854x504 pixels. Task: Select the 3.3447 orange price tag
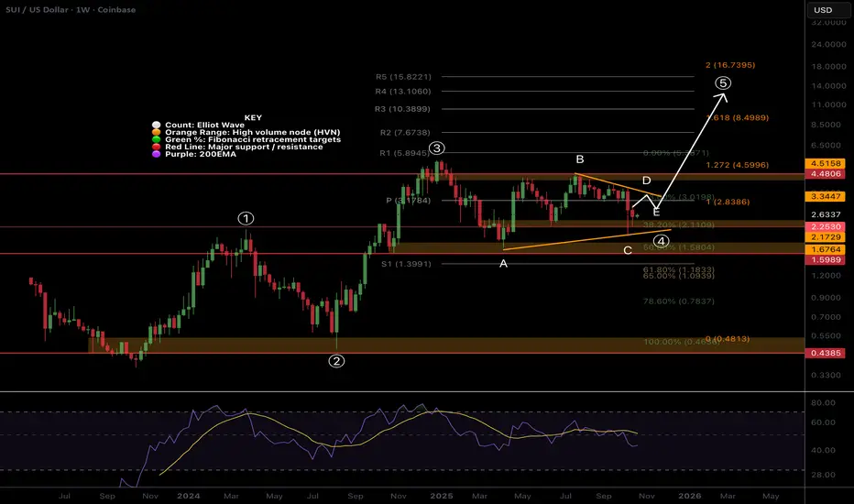[x=825, y=196]
